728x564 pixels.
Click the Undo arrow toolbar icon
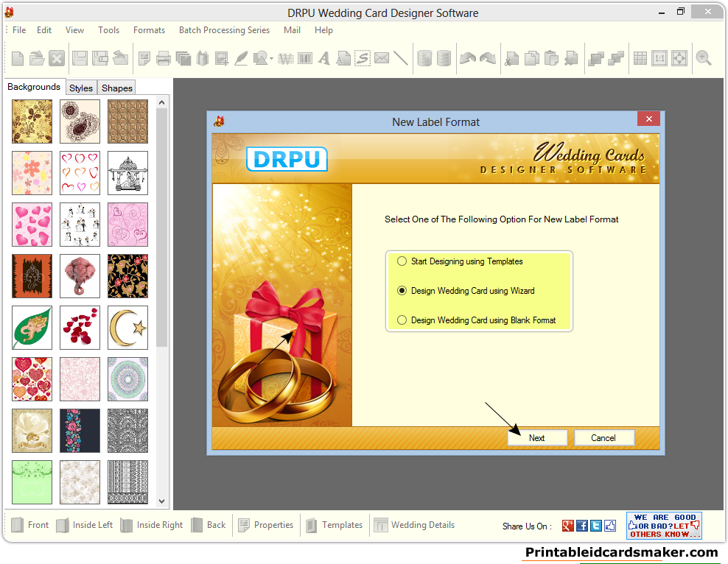click(468, 58)
